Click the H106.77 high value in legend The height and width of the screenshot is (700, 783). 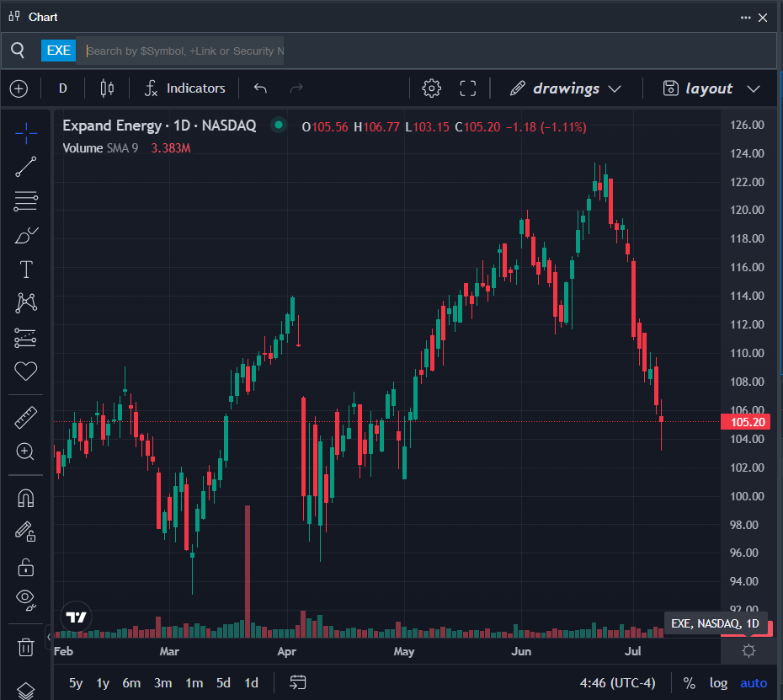click(376, 127)
